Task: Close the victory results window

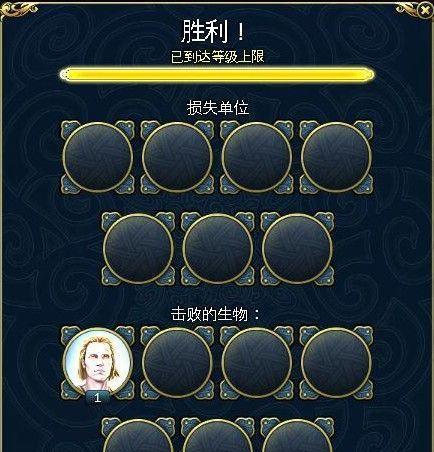Action: point(425,10)
